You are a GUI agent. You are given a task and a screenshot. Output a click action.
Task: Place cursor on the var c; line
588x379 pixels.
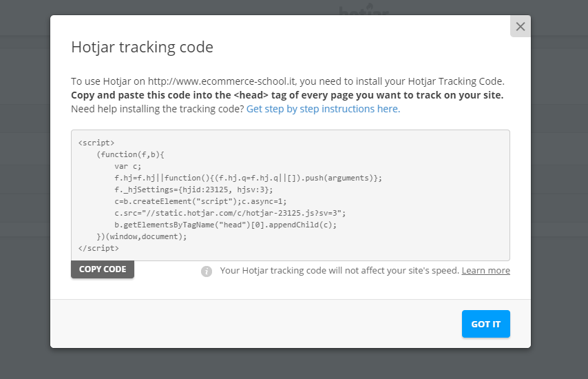click(x=127, y=166)
